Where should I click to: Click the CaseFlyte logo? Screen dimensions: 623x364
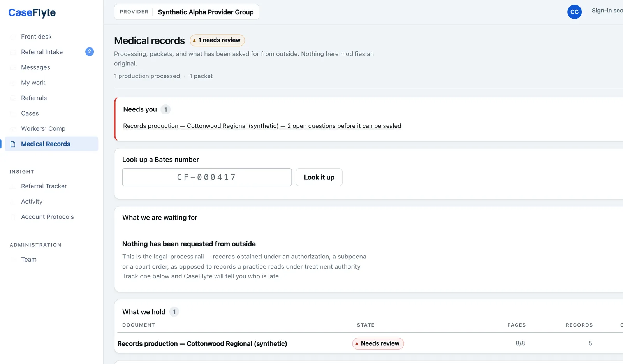pyautogui.click(x=32, y=12)
